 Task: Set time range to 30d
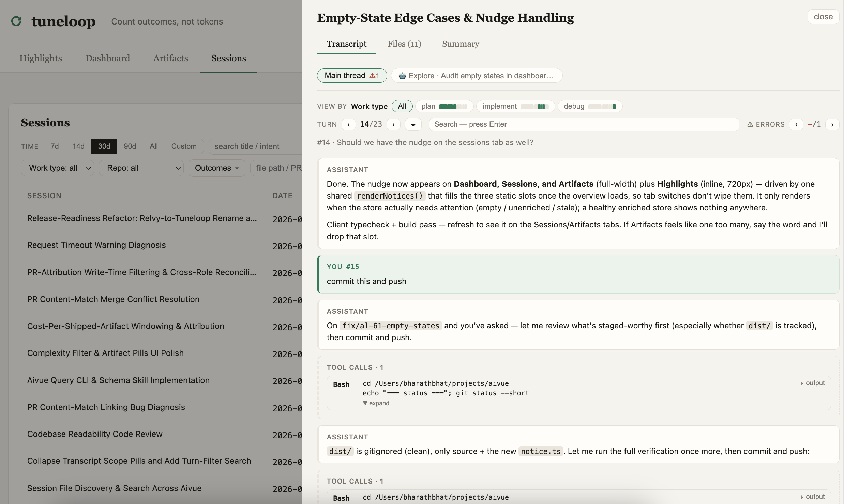tap(104, 146)
